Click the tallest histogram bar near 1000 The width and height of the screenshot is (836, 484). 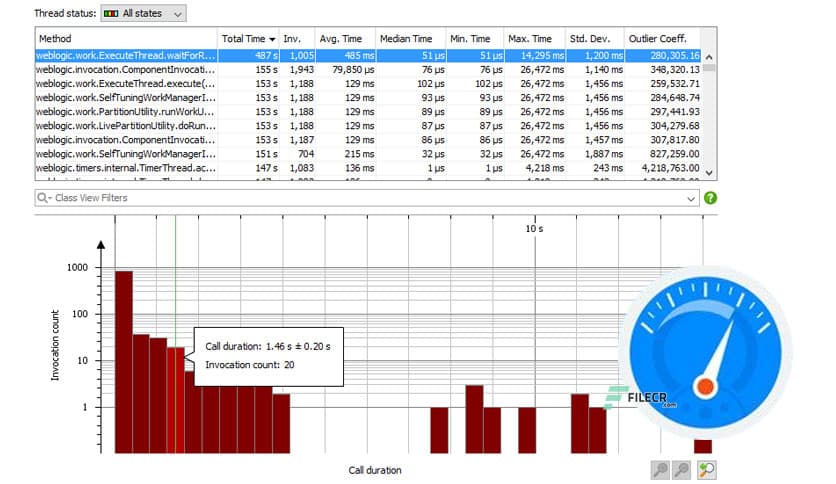(124, 362)
